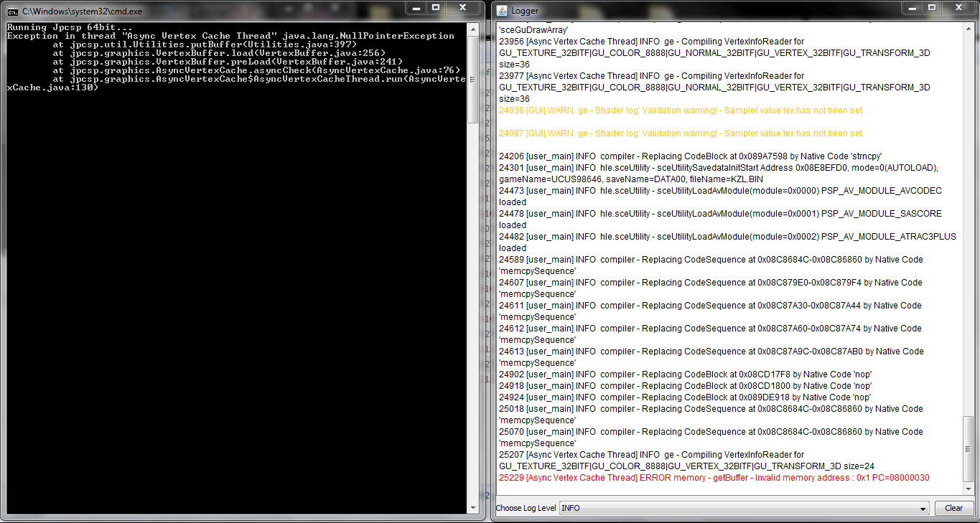Click the Java icon in Logger title bar
The width and height of the screenshot is (980, 523).
tap(501, 11)
